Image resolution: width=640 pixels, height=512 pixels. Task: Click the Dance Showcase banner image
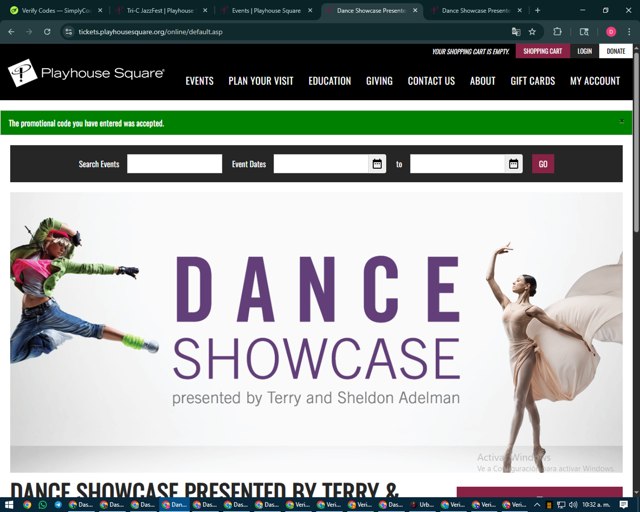click(316, 332)
